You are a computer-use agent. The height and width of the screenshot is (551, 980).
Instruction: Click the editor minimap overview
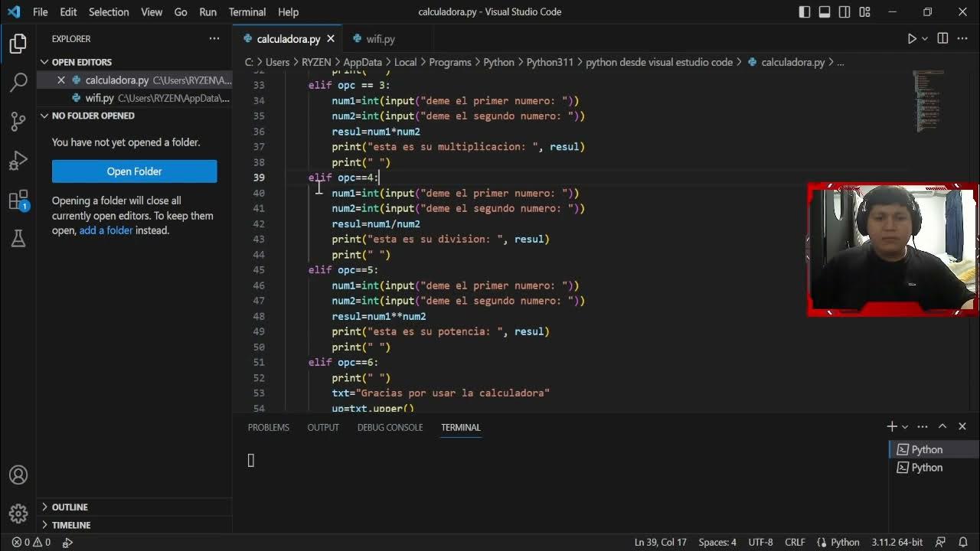929,101
